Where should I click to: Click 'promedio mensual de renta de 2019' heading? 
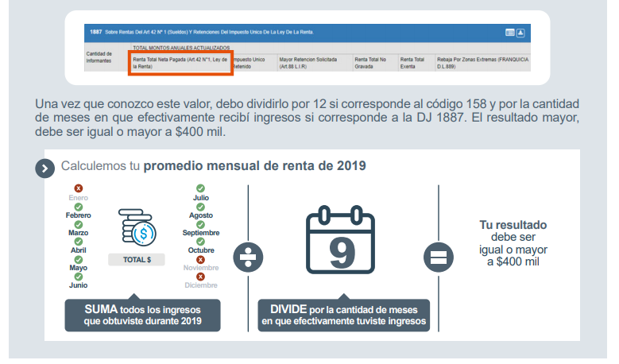[x=254, y=166]
